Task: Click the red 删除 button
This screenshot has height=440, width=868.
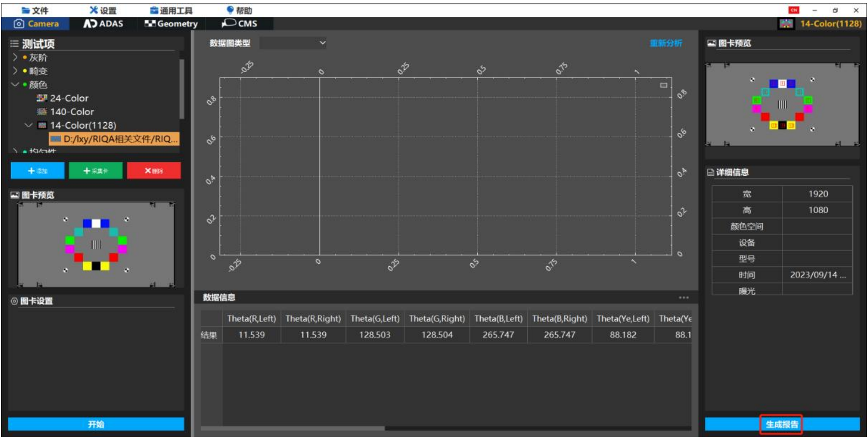Action: click(x=154, y=170)
